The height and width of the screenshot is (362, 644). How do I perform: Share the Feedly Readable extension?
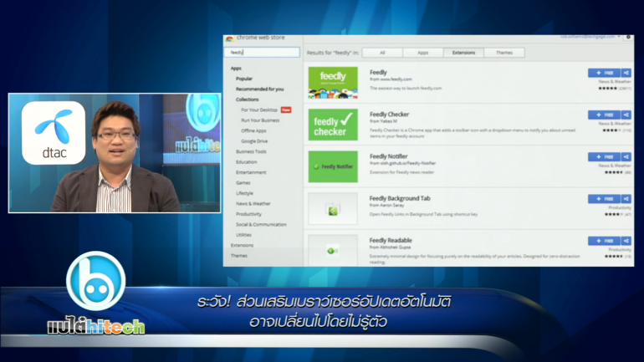click(626, 241)
